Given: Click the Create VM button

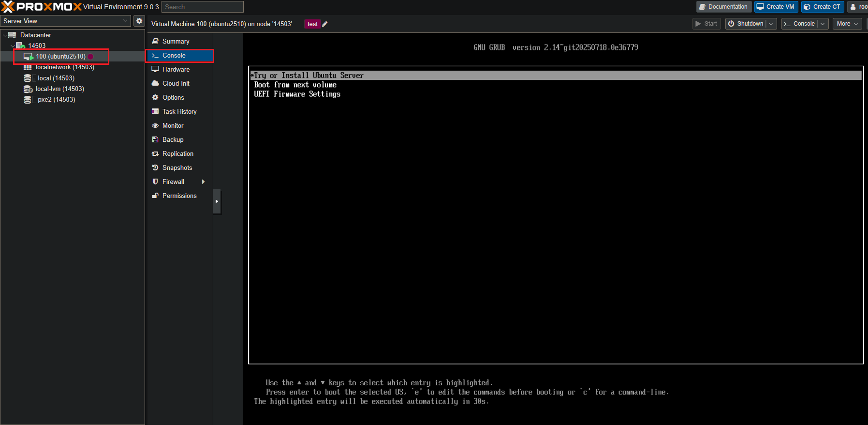Looking at the screenshot, I should click(x=775, y=7).
